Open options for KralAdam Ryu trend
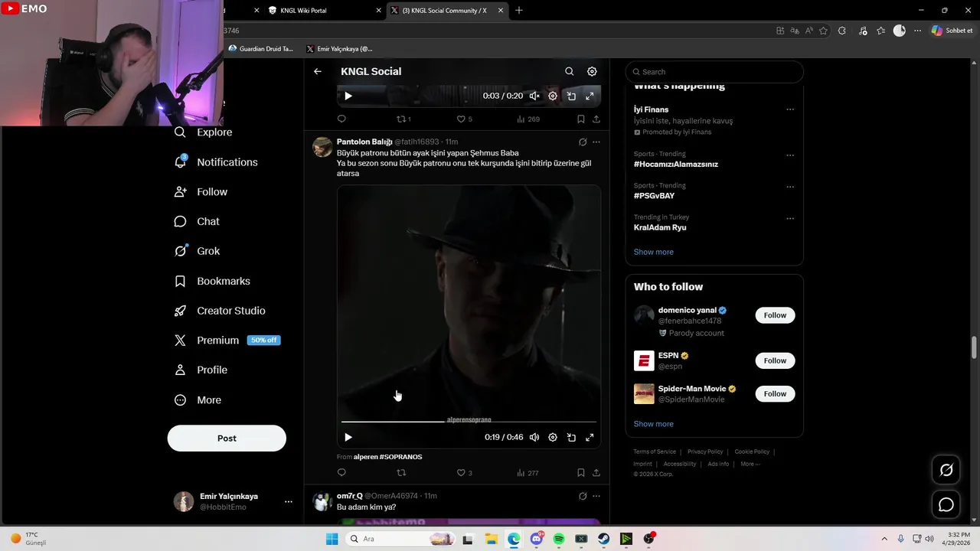The image size is (980, 551). point(790,218)
